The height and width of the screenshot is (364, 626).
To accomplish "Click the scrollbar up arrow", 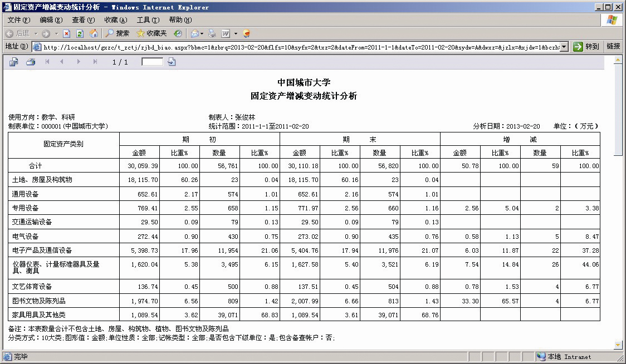I will [x=618, y=60].
